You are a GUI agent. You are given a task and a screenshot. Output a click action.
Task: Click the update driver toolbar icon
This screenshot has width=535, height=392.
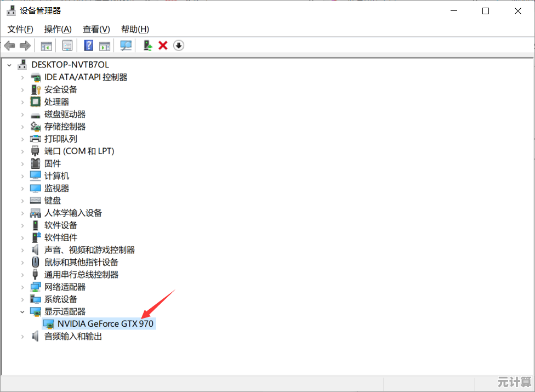[147, 46]
